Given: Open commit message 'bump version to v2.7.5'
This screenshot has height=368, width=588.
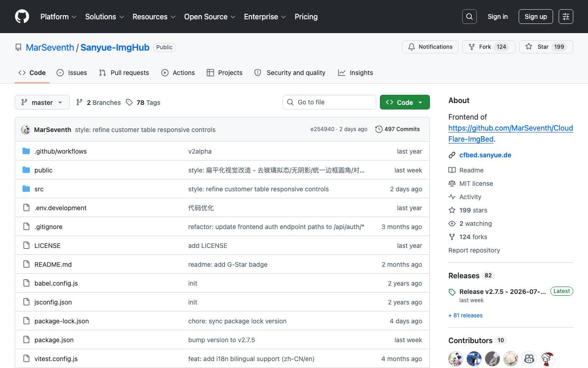Looking at the screenshot, I should (221, 340).
